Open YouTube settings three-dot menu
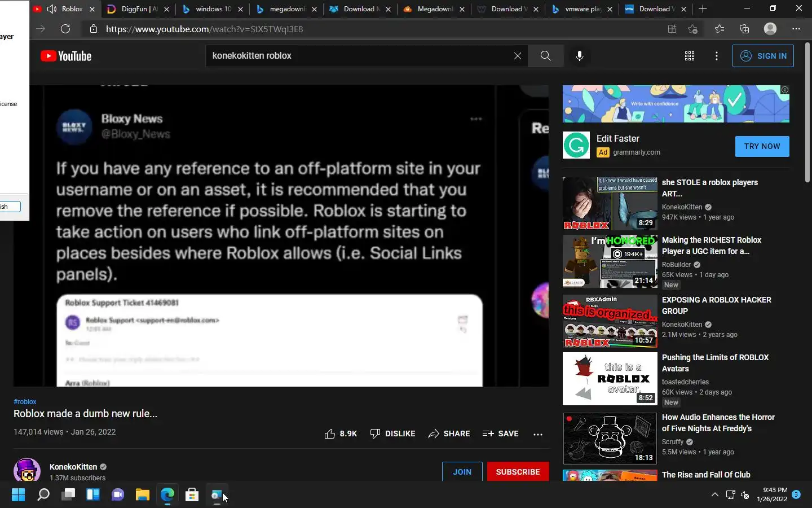812x508 pixels. (716, 56)
